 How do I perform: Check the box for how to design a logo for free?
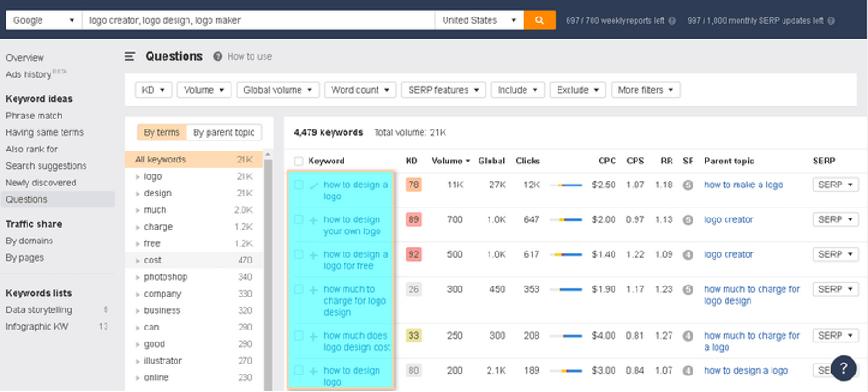tap(299, 254)
